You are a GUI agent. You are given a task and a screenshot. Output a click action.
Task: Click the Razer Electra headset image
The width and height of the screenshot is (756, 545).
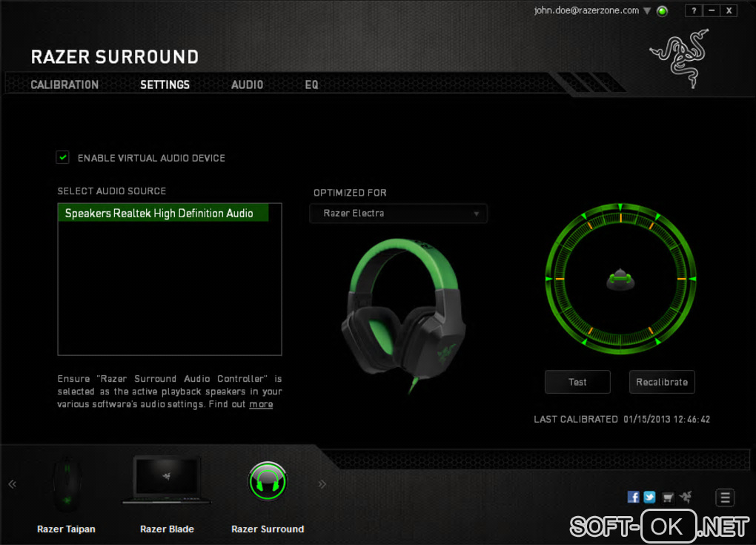click(403, 316)
